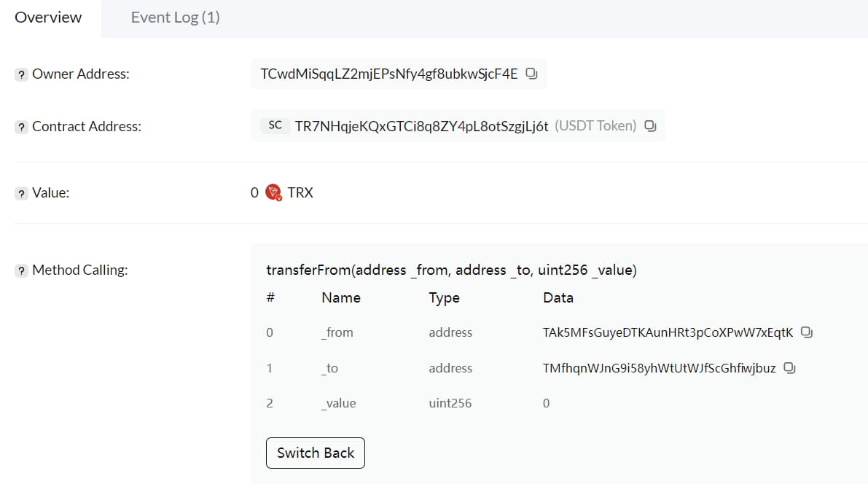Open the _to address TMfhqnWJnG9i58yhWtUtWJfScGhfiwjbuz

point(659,368)
